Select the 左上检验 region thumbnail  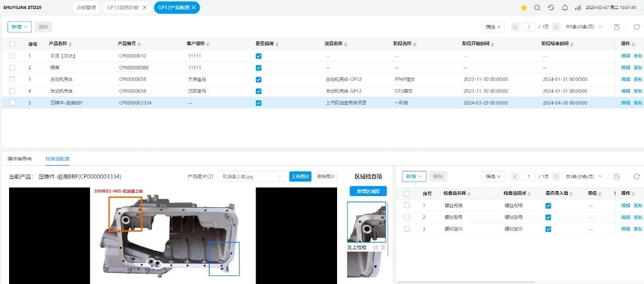[x=366, y=222]
